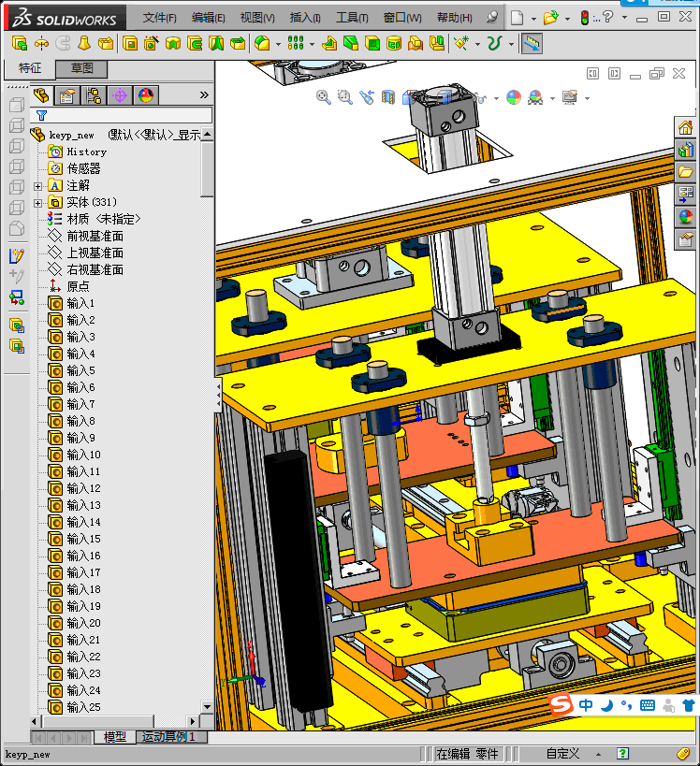Expand the hidden panel tabs chevron
This screenshot has height=766, width=700.
[x=204, y=94]
